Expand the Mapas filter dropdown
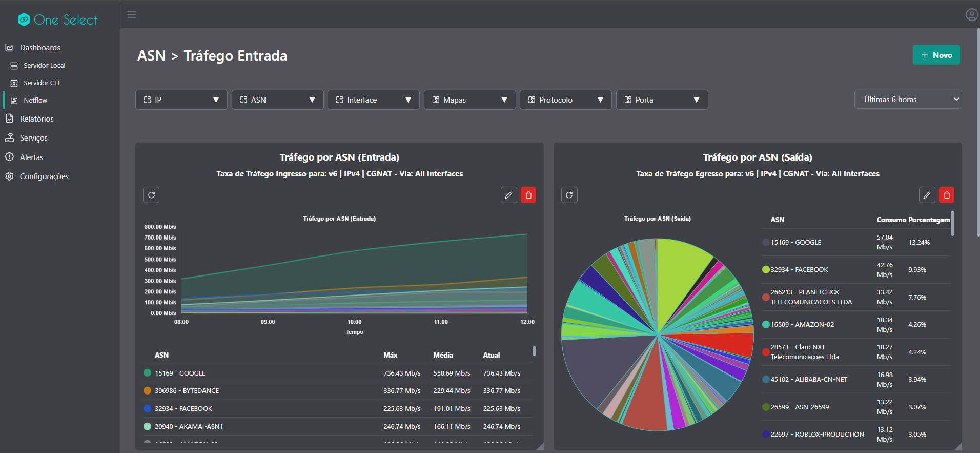The width and height of the screenshot is (980, 453). (470, 100)
